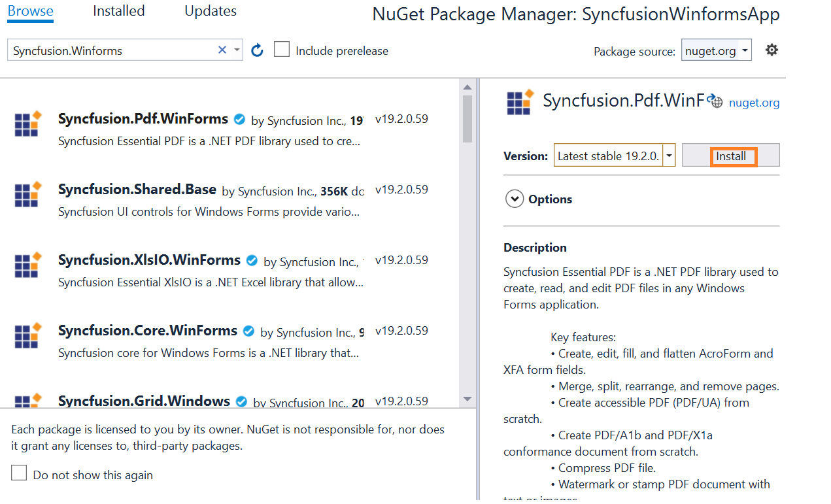Click the refresh packages icon
This screenshot has height=504, width=831.
tap(256, 50)
